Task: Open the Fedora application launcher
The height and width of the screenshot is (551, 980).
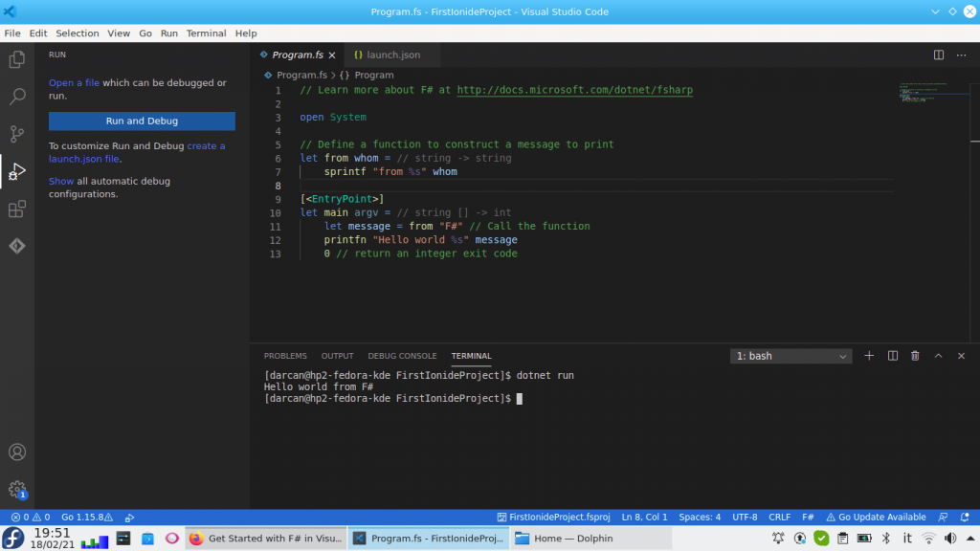Action: (x=13, y=538)
